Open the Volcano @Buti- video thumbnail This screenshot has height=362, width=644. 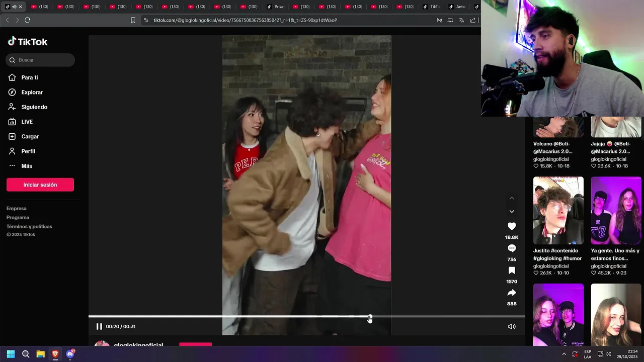558,127
